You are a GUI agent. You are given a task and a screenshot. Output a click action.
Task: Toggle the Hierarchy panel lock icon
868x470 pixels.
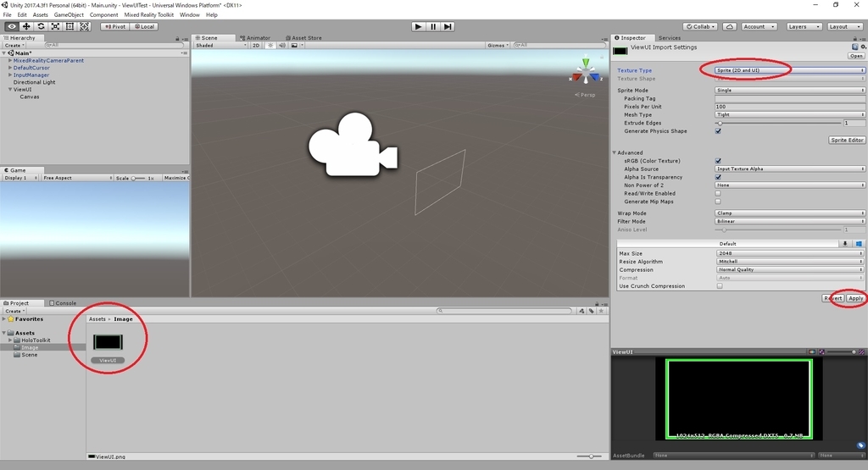click(177, 38)
